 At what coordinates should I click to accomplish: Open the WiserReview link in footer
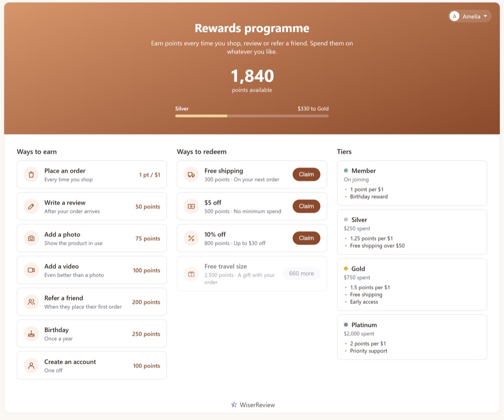pos(253,405)
